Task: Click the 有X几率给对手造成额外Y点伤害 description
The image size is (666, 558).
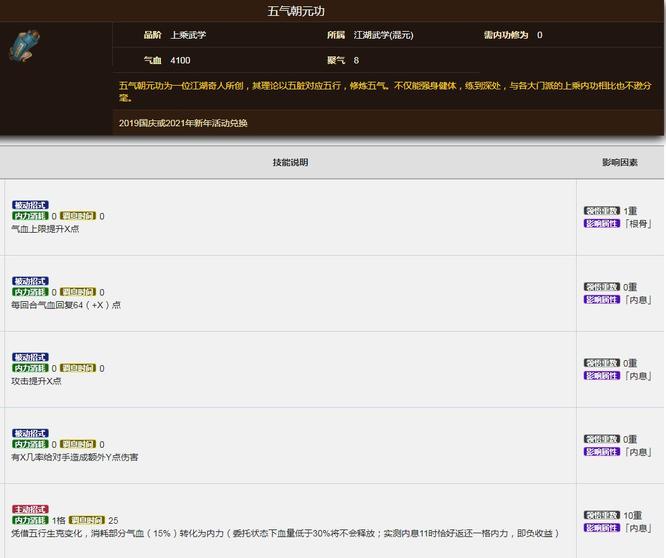Action: point(74,457)
